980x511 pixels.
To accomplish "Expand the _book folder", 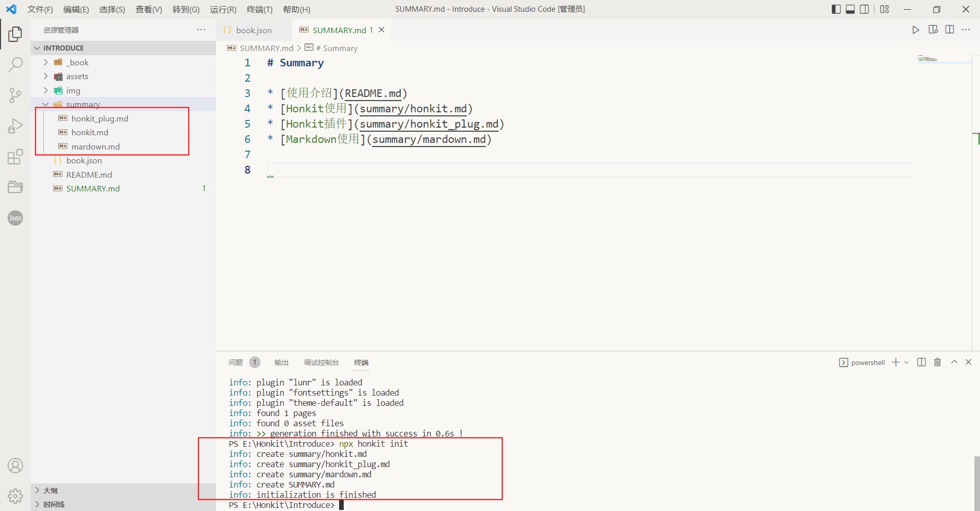I will pos(45,62).
